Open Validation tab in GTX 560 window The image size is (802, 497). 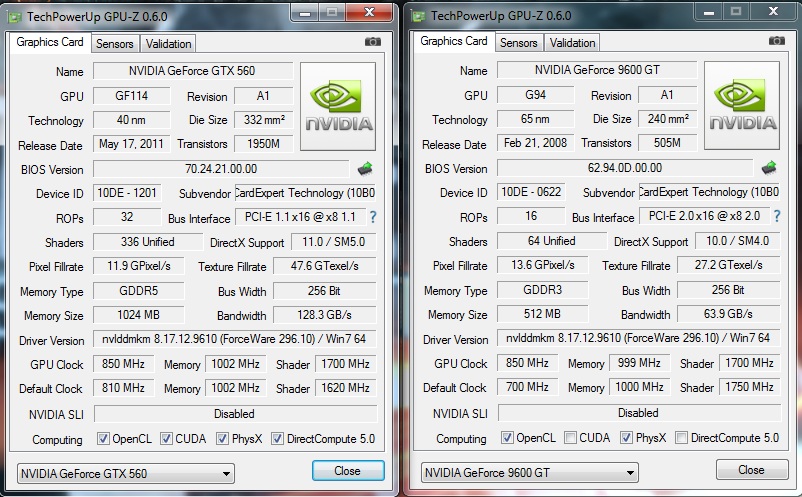168,44
